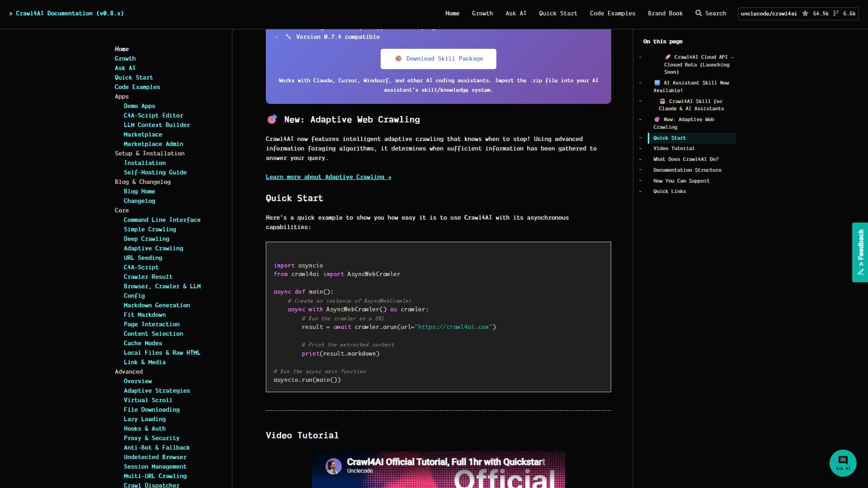Viewport: 868px width, 488px height.
Task: Open the unclecode/crawl4ai repository link
Action: (x=769, y=14)
